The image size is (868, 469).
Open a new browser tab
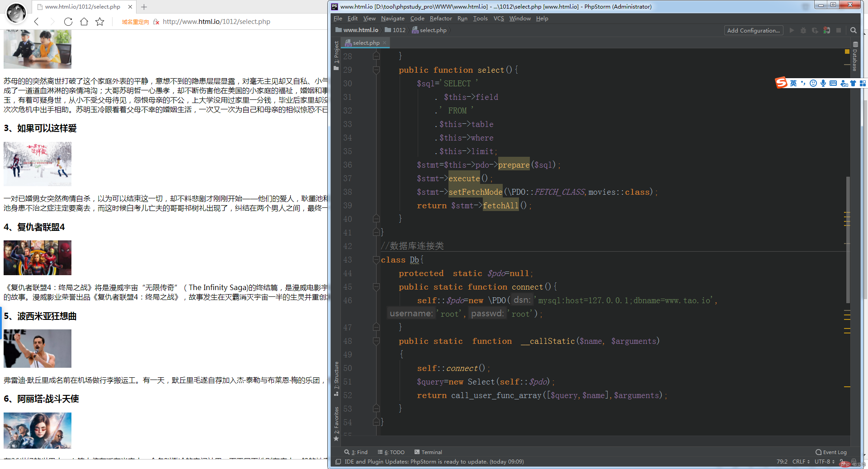tap(144, 7)
